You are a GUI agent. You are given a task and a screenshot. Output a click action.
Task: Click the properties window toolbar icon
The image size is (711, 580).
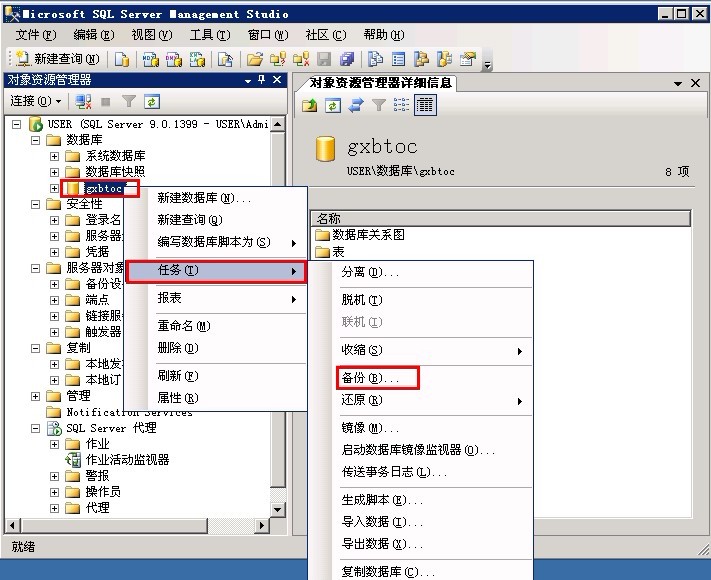(468, 59)
